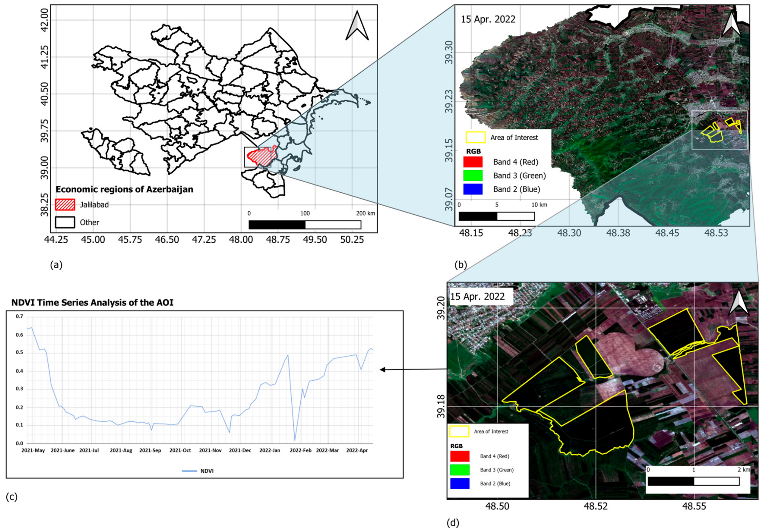The width and height of the screenshot is (762, 532).
Task: Click the 'Economic regions of Azerbaijan' heading
Action: pos(124,189)
